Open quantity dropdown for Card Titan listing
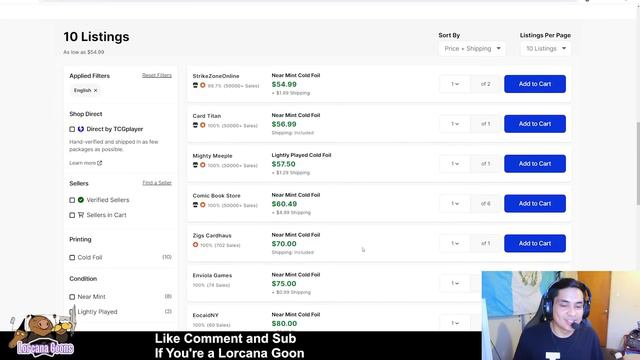Viewport: 640px width, 360px height. point(455,124)
